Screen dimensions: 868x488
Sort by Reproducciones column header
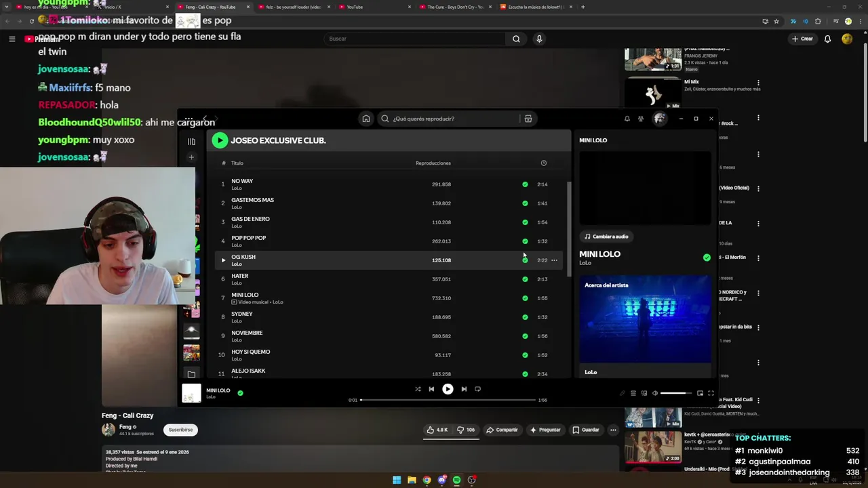click(433, 163)
